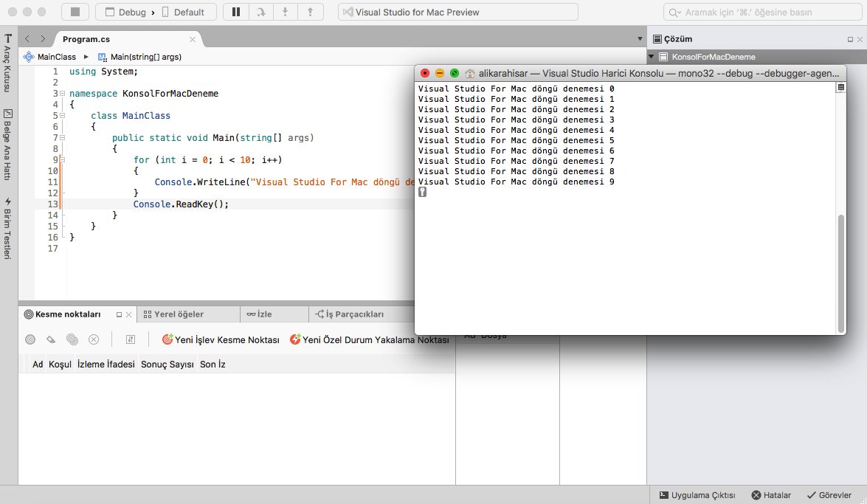Click Yeni İşlev Kesme Noktası button
This screenshot has width=867, height=504.
(221, 339)
